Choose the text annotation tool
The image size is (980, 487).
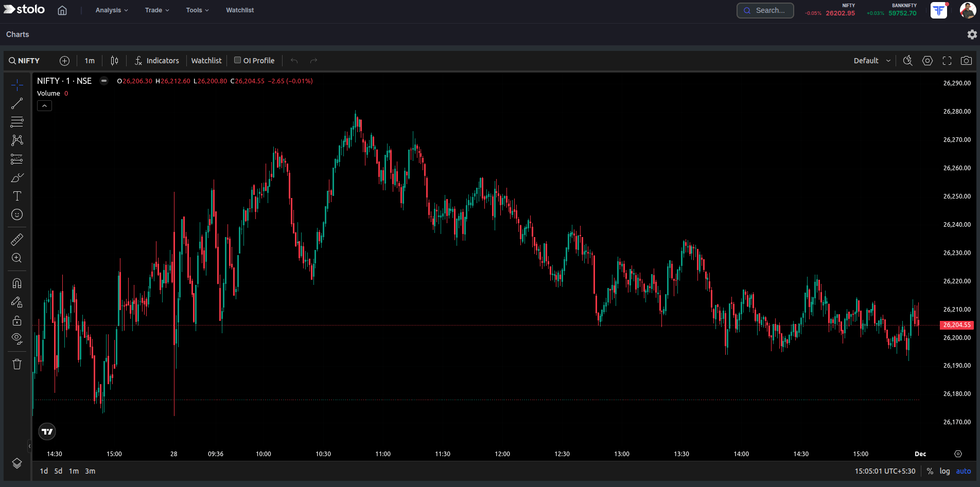[x=17, y=196]
